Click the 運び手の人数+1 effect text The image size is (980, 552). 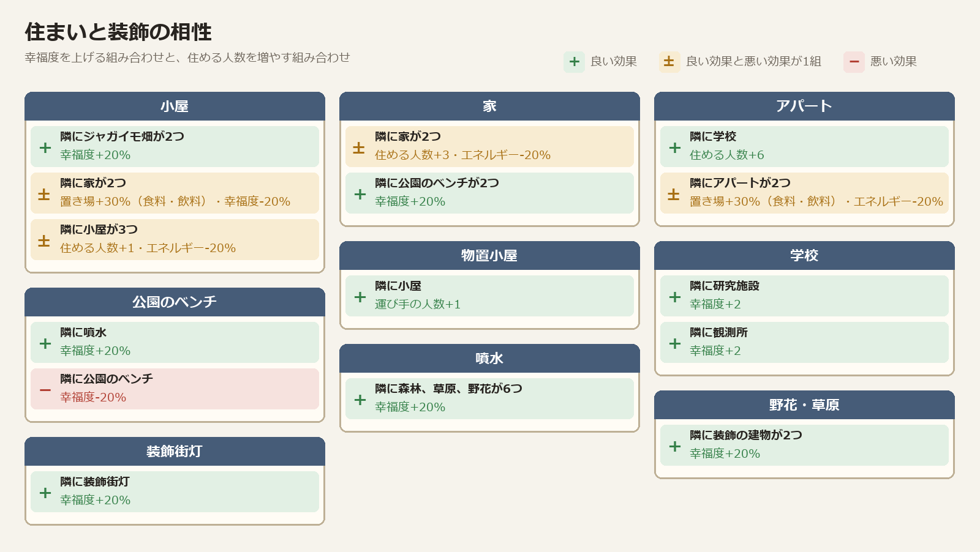(x=418, y=304)
